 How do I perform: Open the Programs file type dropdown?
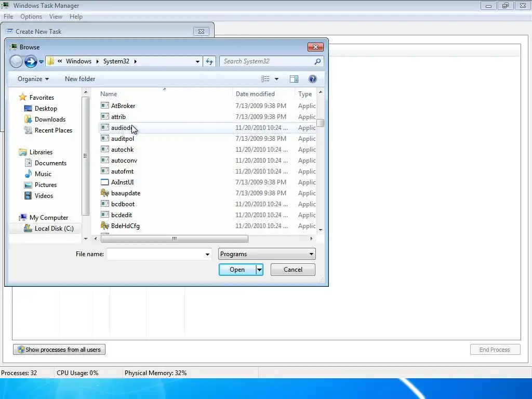click(267, 254)
